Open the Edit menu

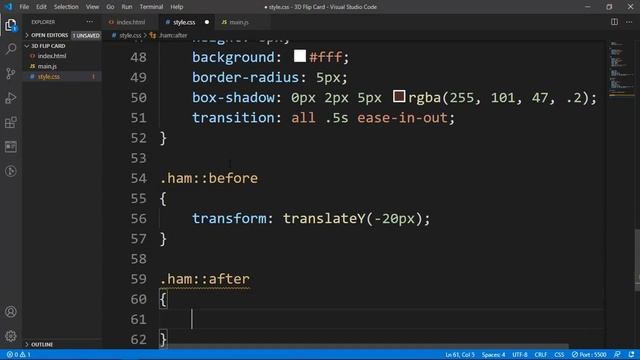point(41,7)
